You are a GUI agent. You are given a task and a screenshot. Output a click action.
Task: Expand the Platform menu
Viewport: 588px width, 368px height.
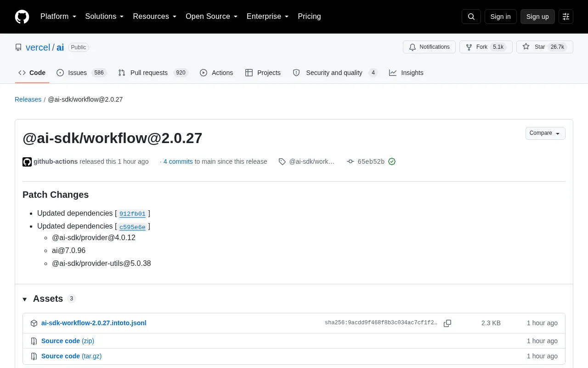click(58, 17)
